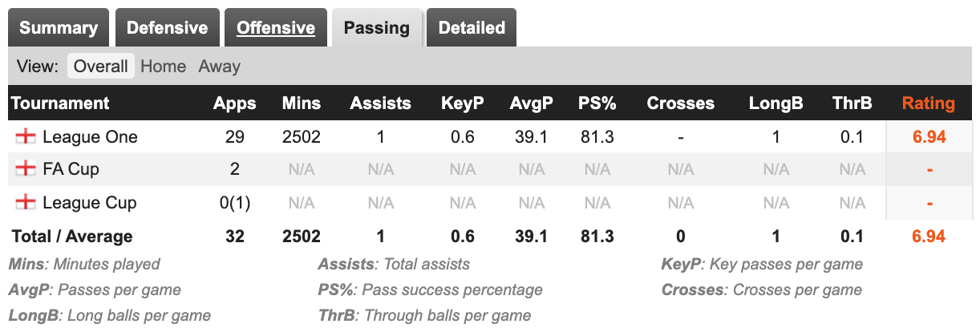Switch view to Home matches

(163, 67)
